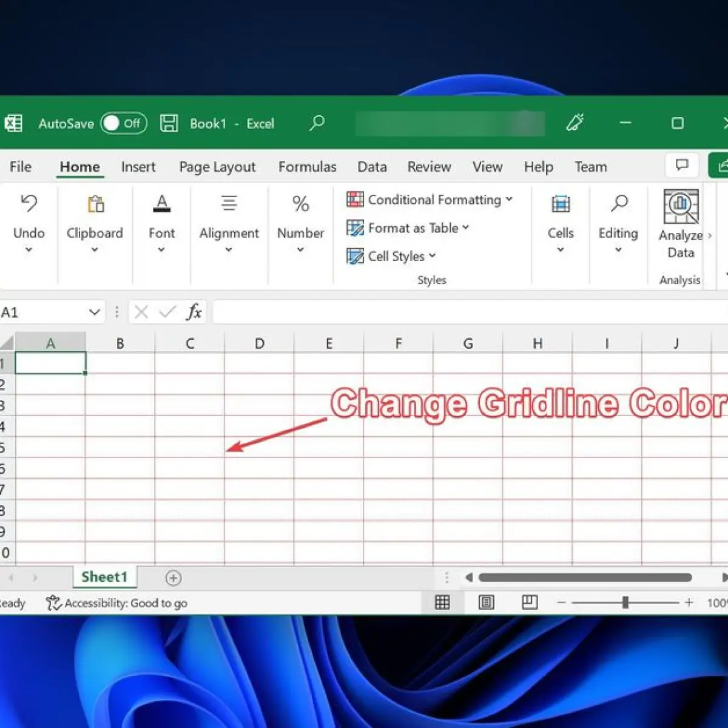Viewport: 728px width, 728px height.
Task: Open the Team tab
Action: 591,167
